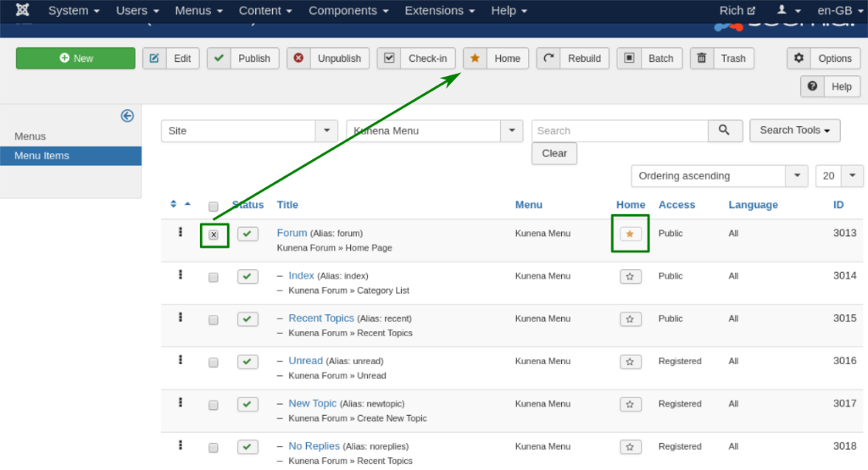The height and width of the screenshot is (470, 868).
Task: Click the Unpublish toolbar button
Action: (328, 58)
